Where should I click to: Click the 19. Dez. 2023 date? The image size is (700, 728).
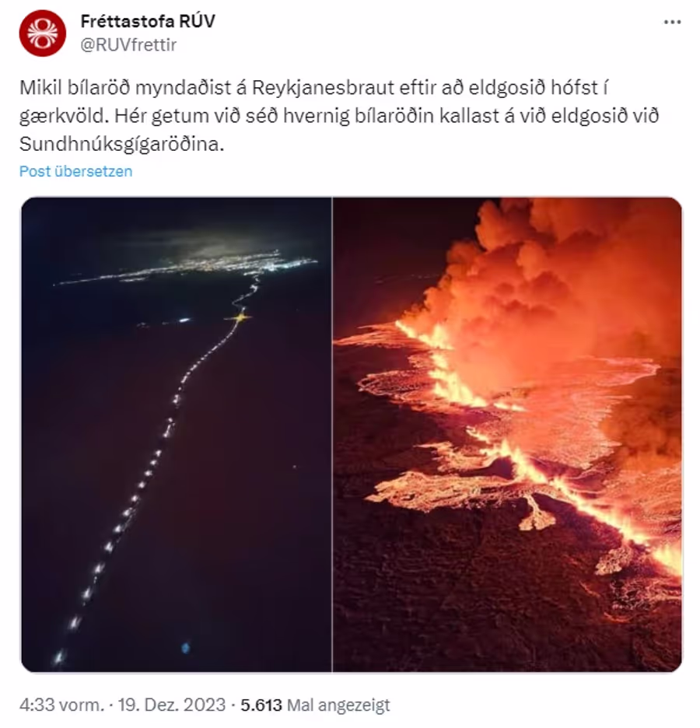pos(171,705)
